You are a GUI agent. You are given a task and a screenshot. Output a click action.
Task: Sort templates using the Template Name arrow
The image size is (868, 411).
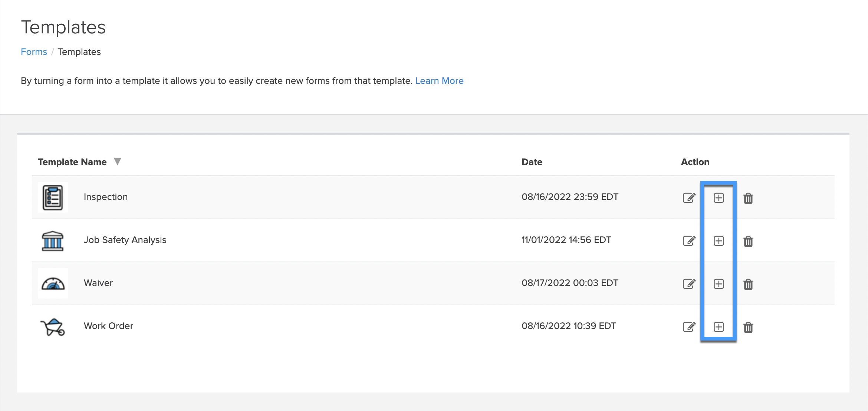click(117, 161)
